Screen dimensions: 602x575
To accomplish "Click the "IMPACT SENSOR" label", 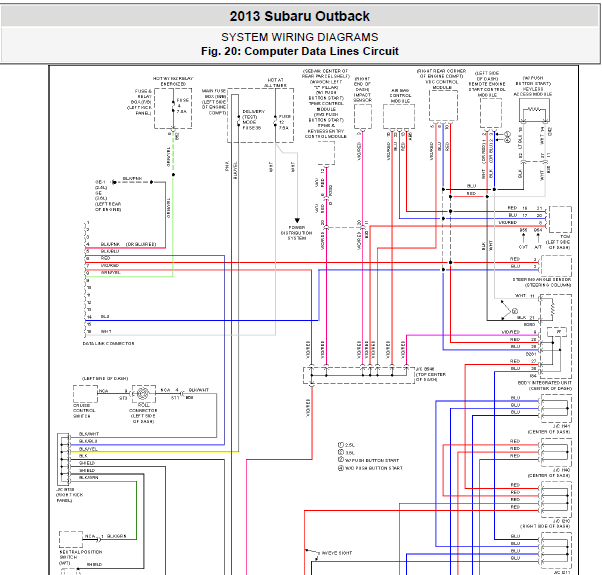I will point(362,97).
